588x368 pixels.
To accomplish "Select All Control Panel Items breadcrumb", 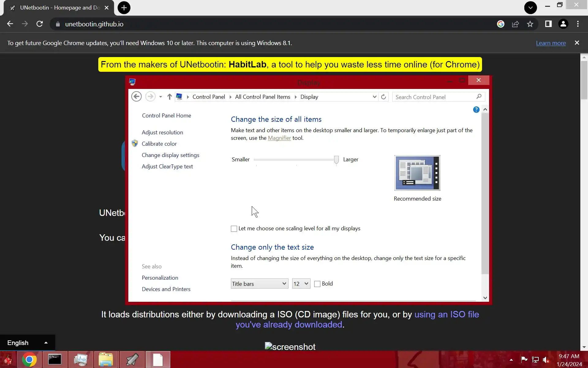I will (262, 97).
